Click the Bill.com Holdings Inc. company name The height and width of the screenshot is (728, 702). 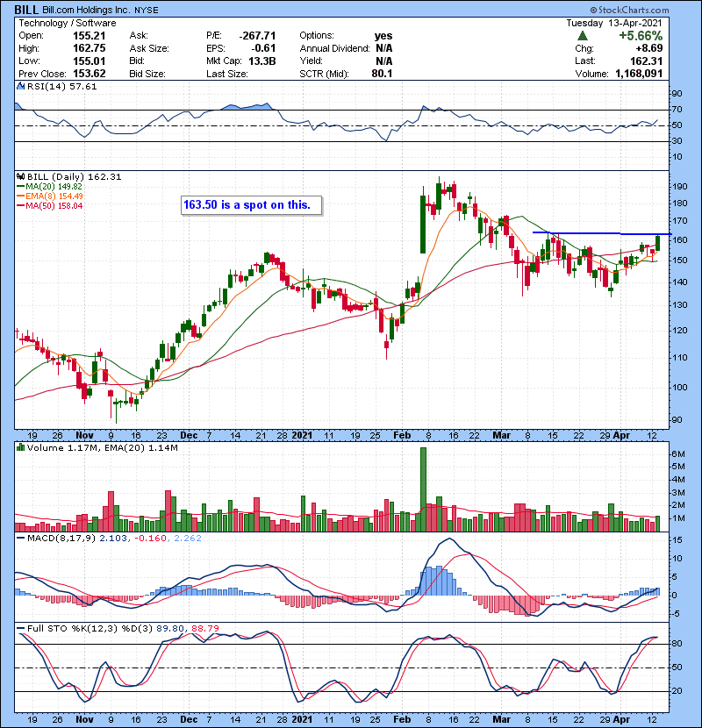[86, 10]
